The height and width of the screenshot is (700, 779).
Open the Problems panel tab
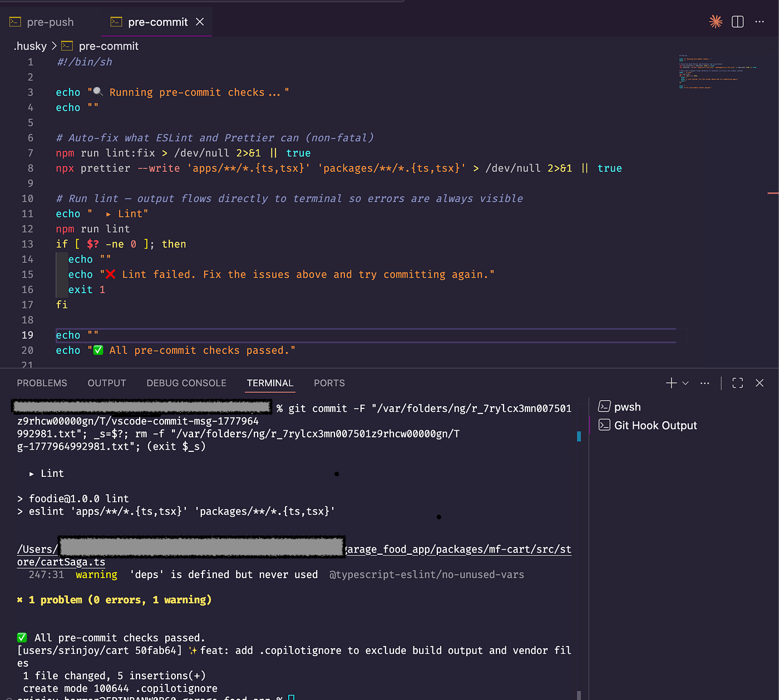coord(42,383)
